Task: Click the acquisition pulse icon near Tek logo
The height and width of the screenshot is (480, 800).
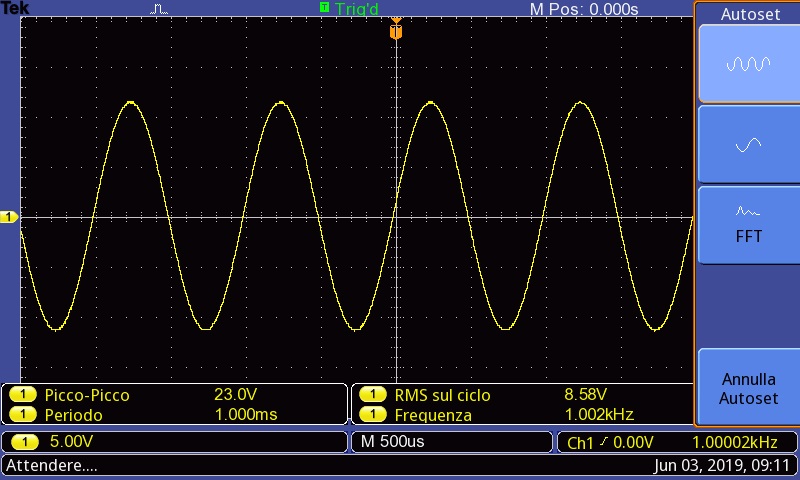Action: tap(159, 9)
